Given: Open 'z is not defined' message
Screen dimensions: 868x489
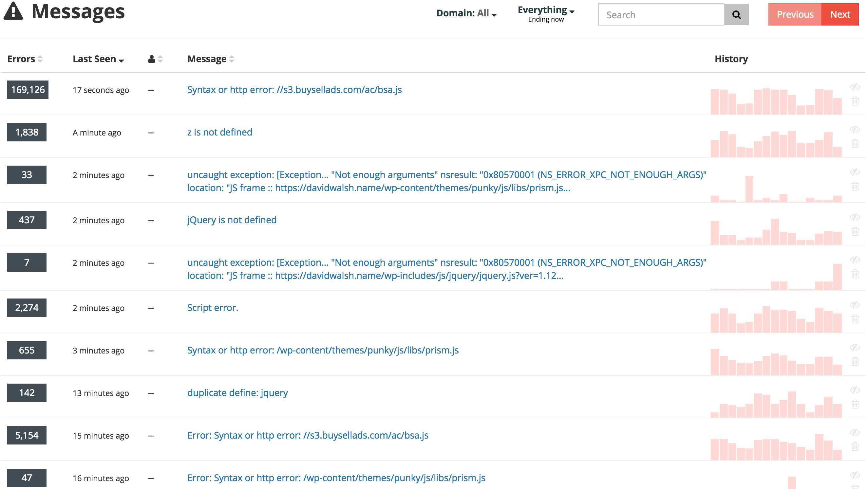Looking at the screenshot, I should 220,132.
